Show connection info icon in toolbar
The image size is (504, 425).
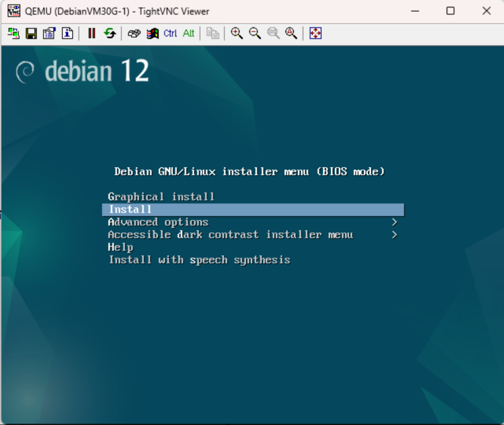click(67, 33)
